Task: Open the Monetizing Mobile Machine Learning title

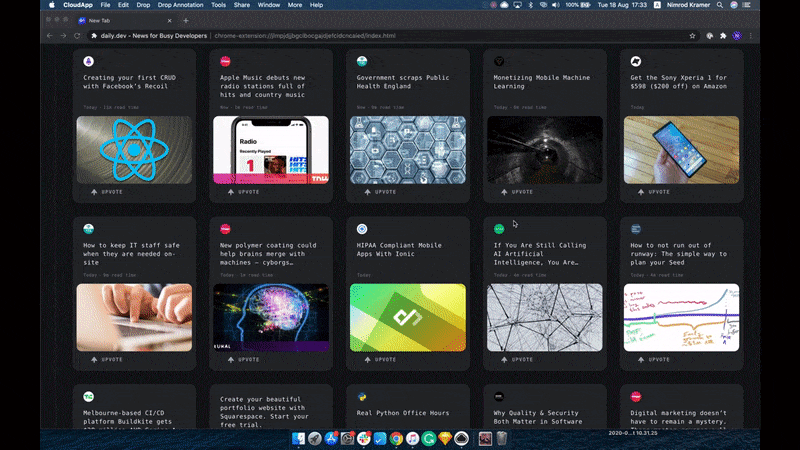Action: [542, 82]
